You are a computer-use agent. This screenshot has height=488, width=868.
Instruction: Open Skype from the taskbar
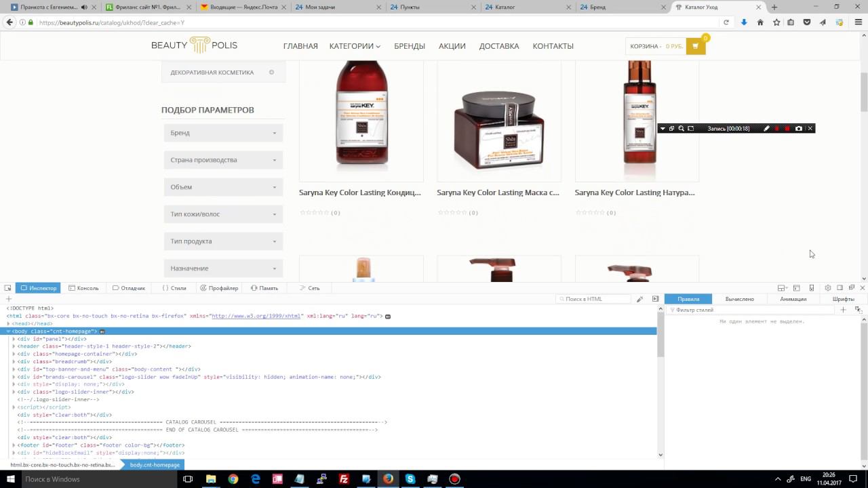point(410,479)
